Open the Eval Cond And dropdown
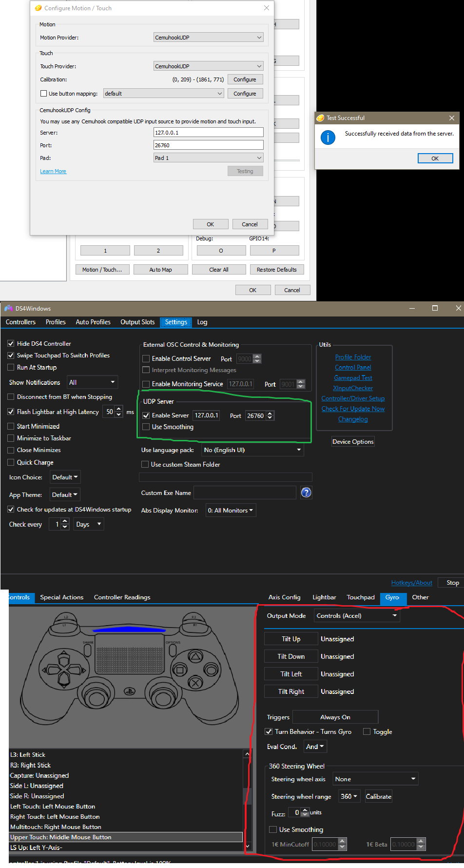 (x=315, y=747)
